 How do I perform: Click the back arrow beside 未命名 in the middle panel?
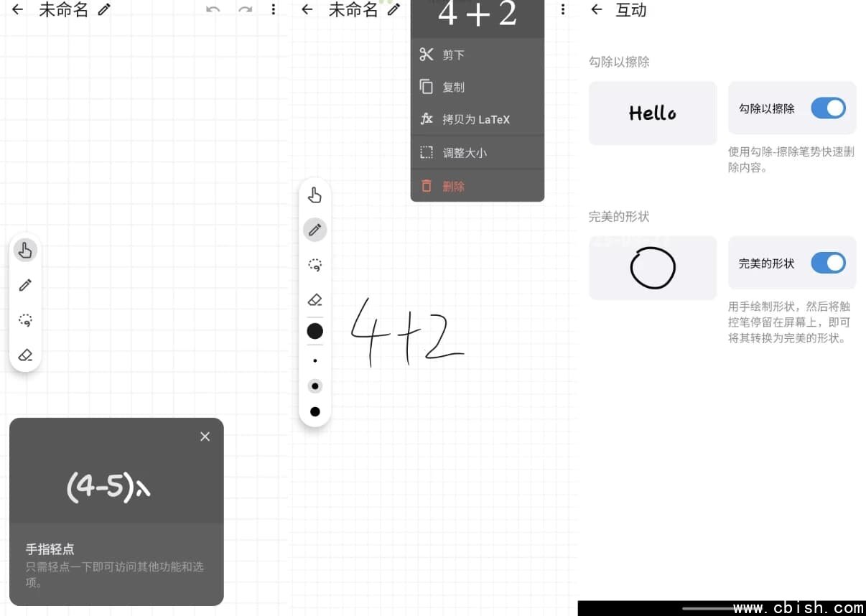(x=307, y=10)
